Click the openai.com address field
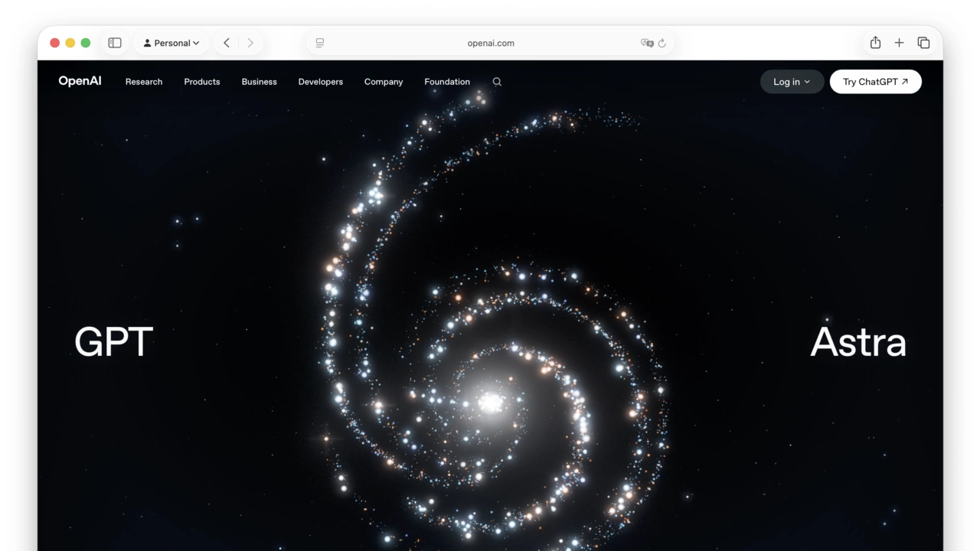This screenshot has width=980, height=551. click(491, 43)
